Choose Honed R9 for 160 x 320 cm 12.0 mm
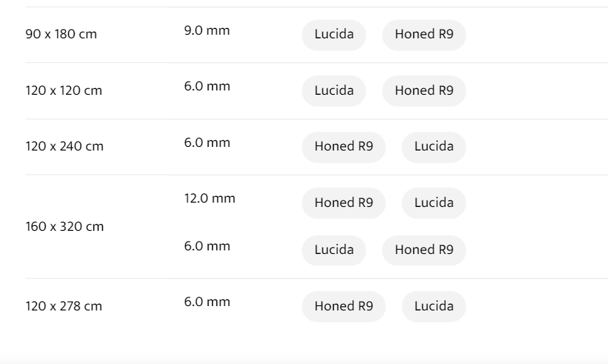This screenshot has height=364, width=608. [344, 203]
